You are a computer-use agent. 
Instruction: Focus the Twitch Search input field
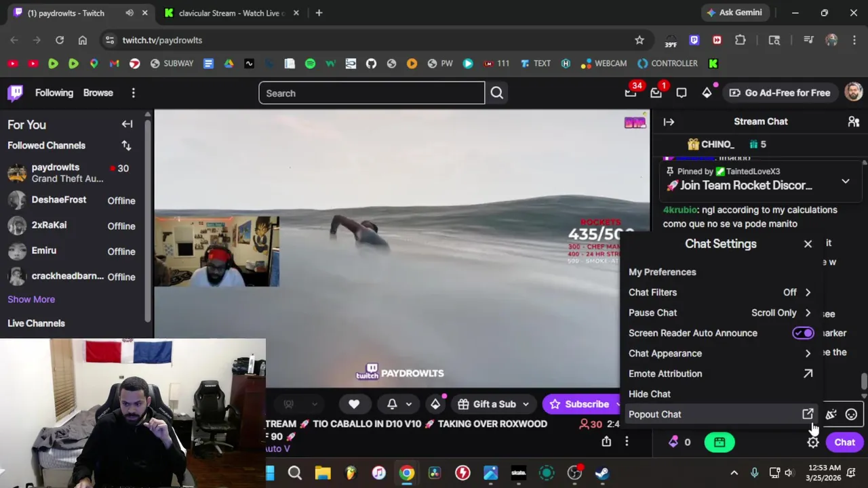372,93
